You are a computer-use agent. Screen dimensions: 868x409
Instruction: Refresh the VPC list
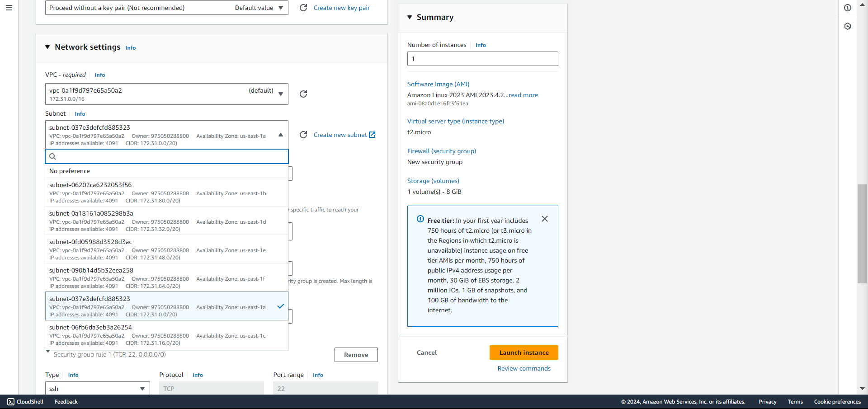[303, 94]
